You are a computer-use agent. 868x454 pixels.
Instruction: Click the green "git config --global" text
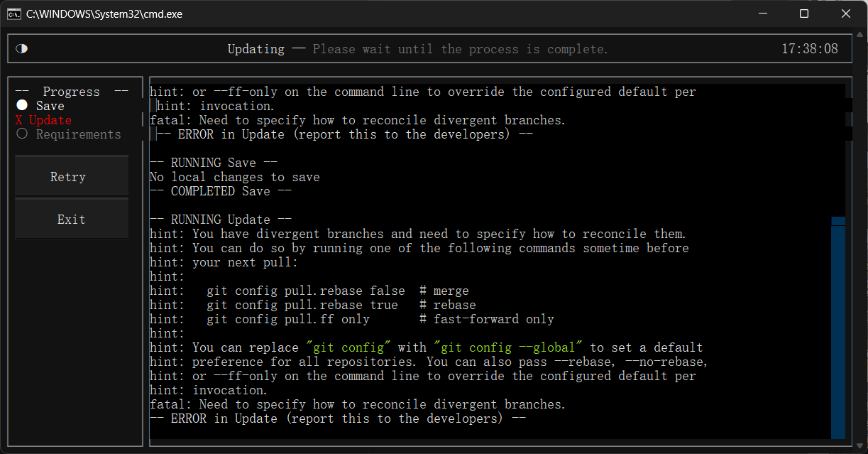point(512,347)
